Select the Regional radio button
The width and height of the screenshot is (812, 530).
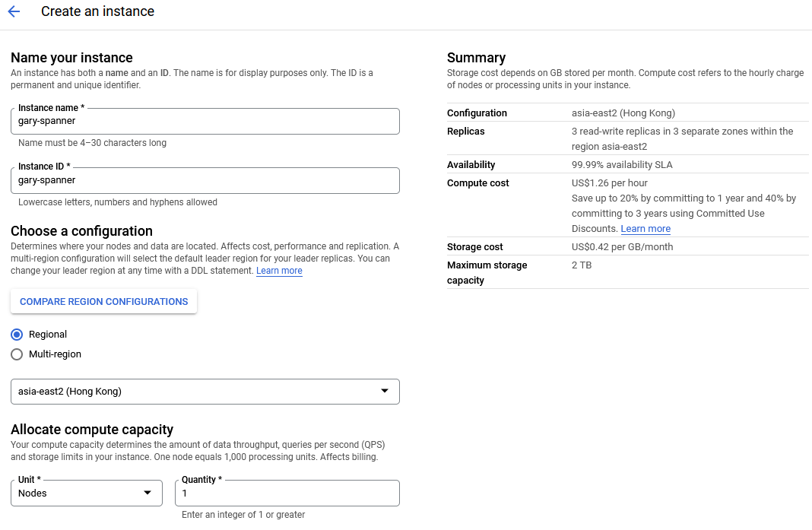click(x=16, y=334)
